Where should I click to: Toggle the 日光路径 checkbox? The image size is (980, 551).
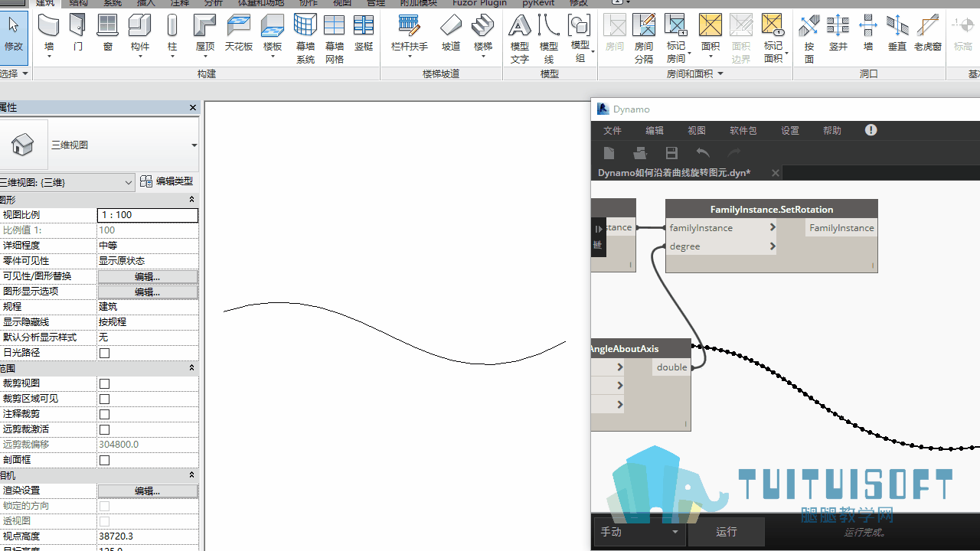click(105, 353)
